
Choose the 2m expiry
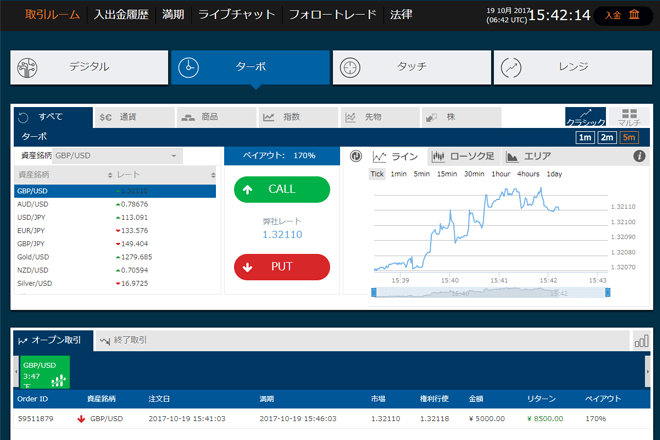point(607,137)
